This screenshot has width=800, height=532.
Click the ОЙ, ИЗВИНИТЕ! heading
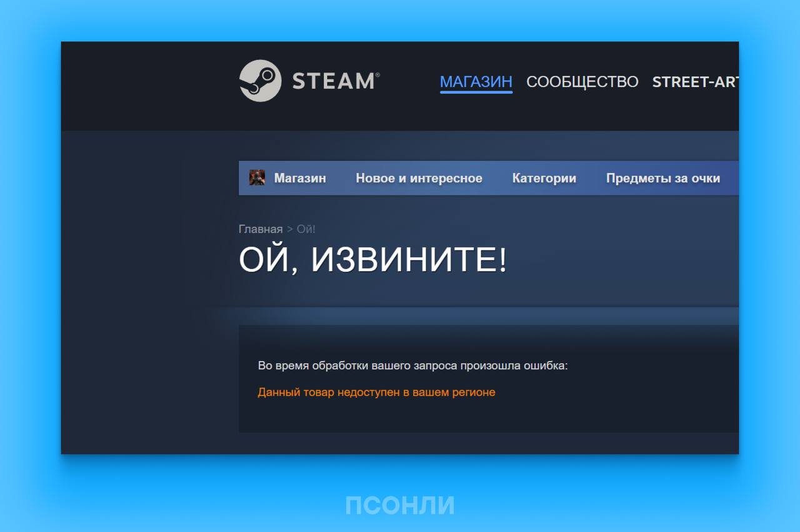pyautogui.click(x=372, y=260)
